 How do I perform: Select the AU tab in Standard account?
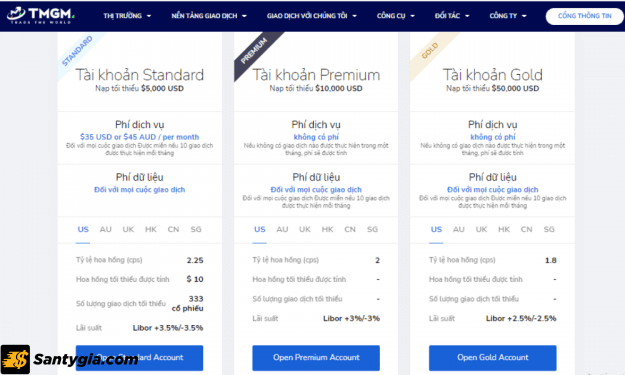[106, 230]
